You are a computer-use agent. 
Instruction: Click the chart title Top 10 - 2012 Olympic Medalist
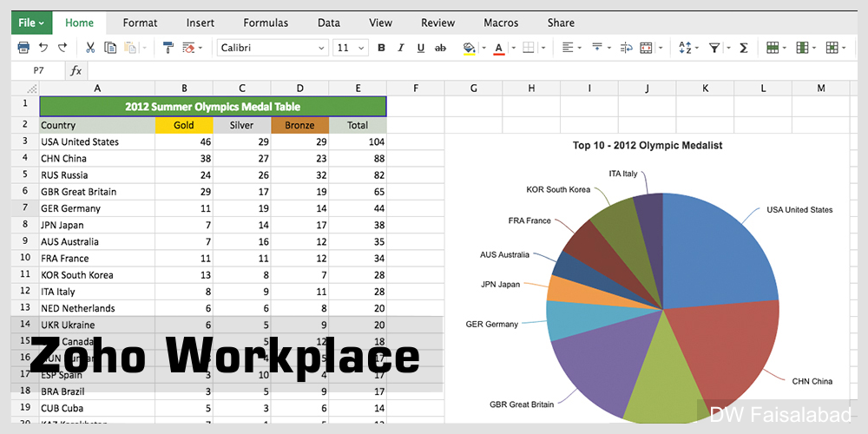pyautogui.click(x=648, y=146)
